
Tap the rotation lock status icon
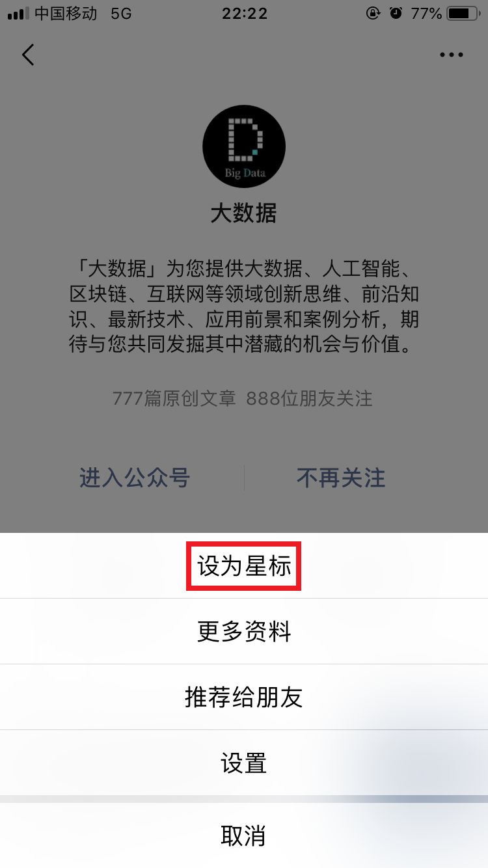click(x=373, y=13)
